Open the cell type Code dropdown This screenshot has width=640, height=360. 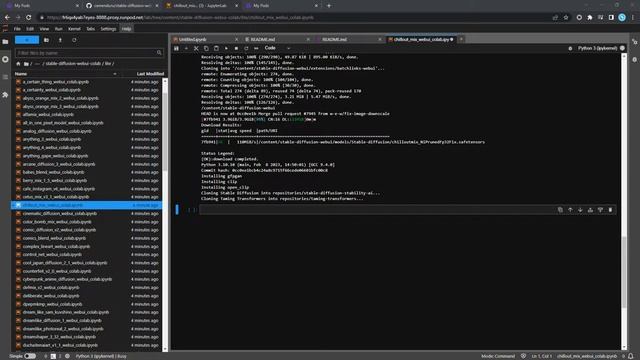pos(278,48)
